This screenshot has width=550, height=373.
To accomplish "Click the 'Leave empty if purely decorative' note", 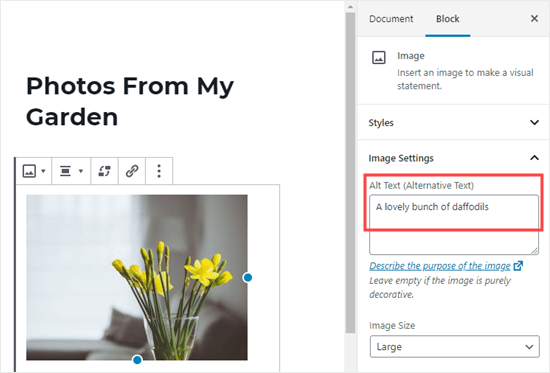I will (x=440, y=287).
